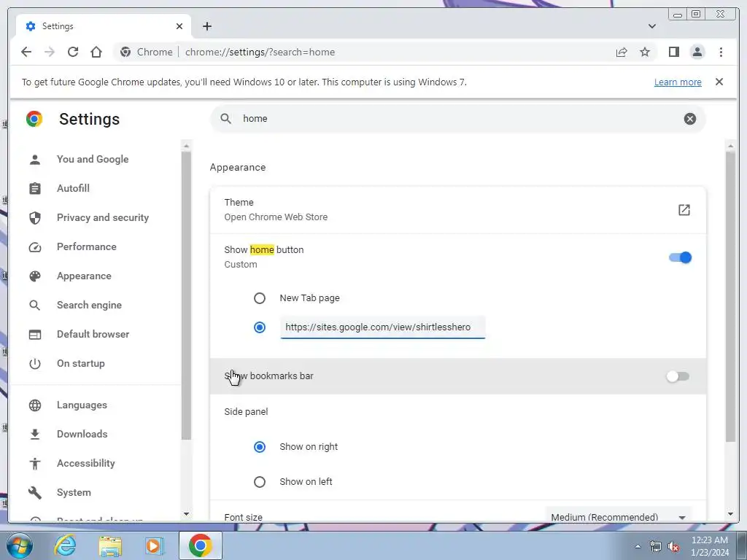Viewport: 747px width, 560px height.
Task: Open Windows Explorer folder from taskbar
Action: 109,545
